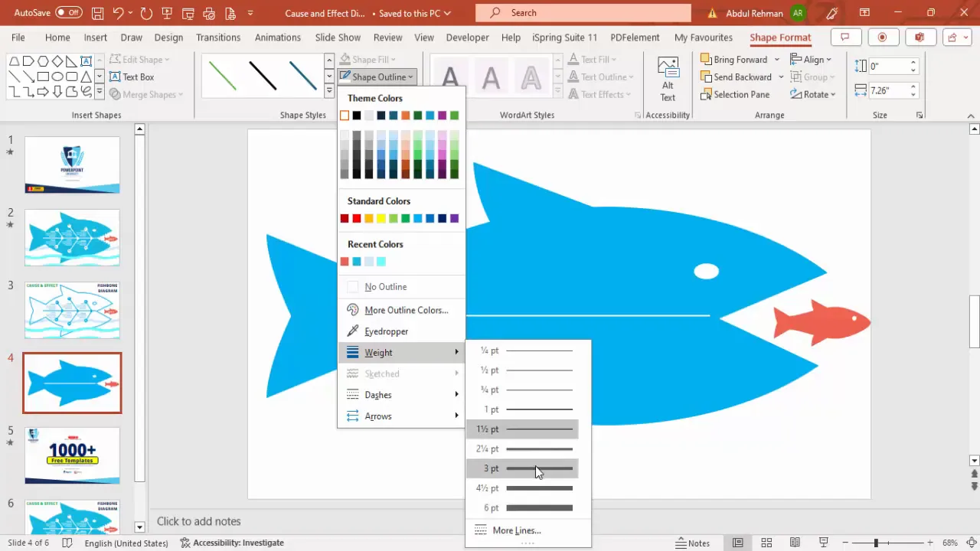Pick the red standard color swatch
This screenshot has width=980, height=551.
point(357,218)
